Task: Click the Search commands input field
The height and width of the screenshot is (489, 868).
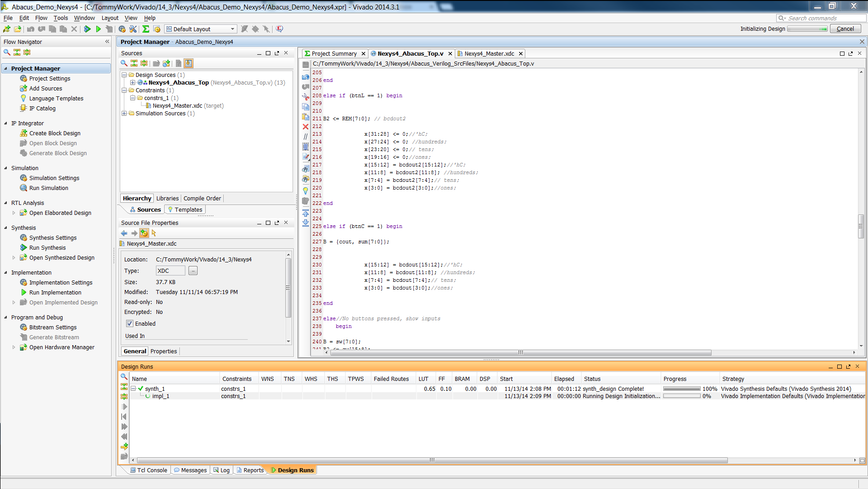Action: (x=821, y=18)
